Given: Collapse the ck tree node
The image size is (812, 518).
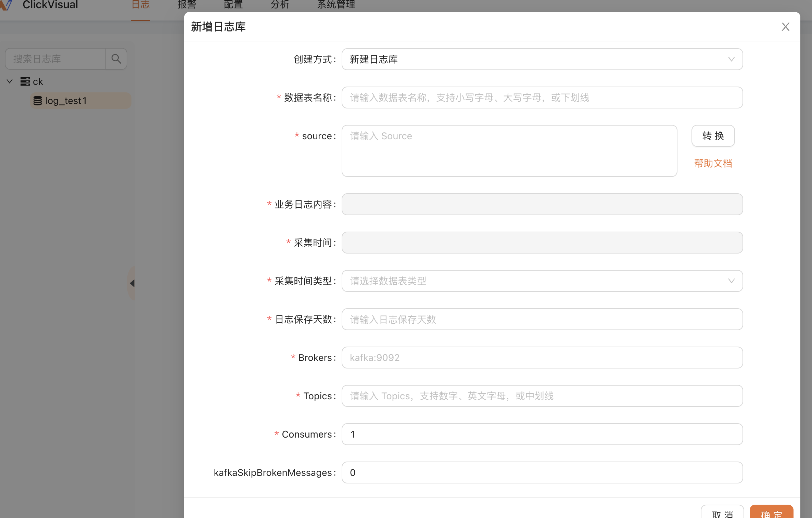Looking at the screenshot, I should (9, 81).
